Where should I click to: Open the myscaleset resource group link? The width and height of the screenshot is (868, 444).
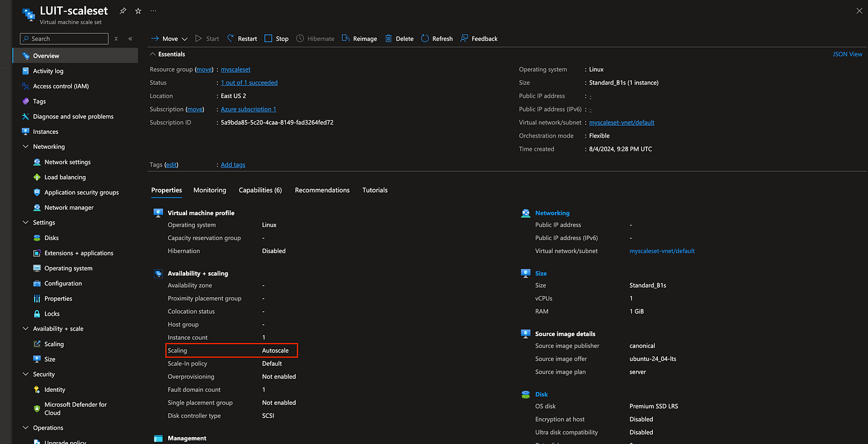click(236, 69)
